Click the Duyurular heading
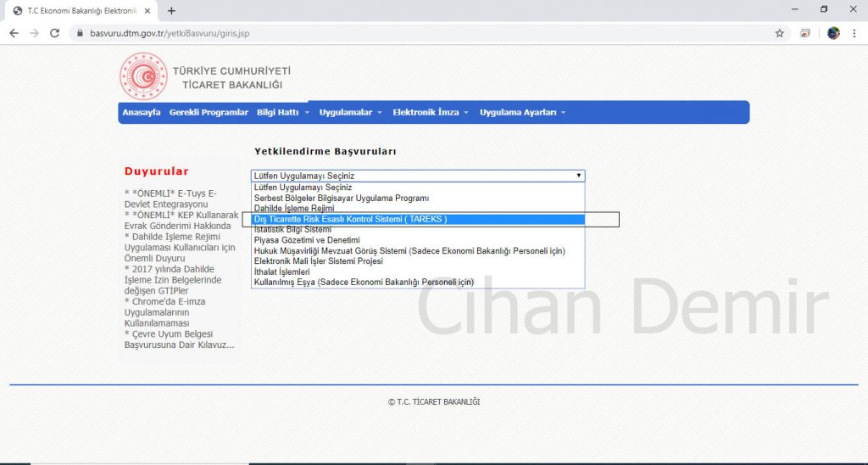 157,171
